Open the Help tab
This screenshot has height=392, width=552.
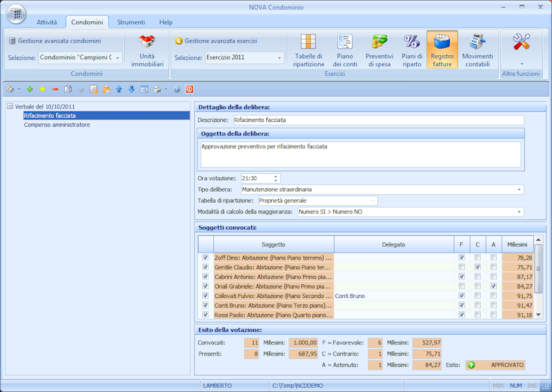(x=166, y=22)
